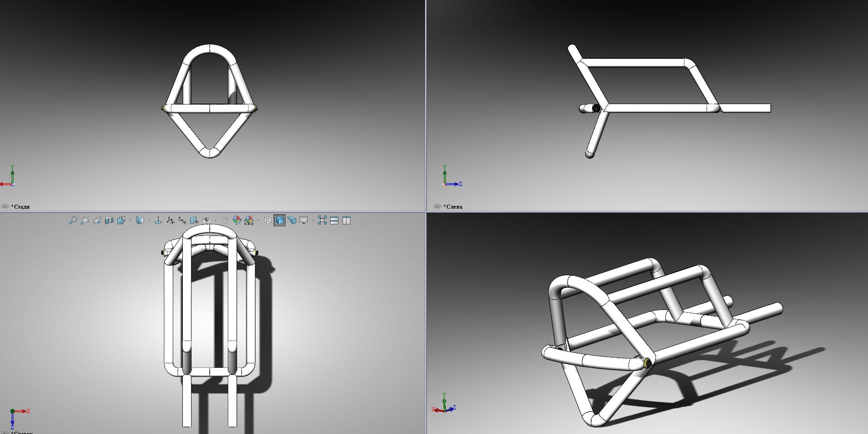Click link icon beside *Сзади label

pos(5,206)
